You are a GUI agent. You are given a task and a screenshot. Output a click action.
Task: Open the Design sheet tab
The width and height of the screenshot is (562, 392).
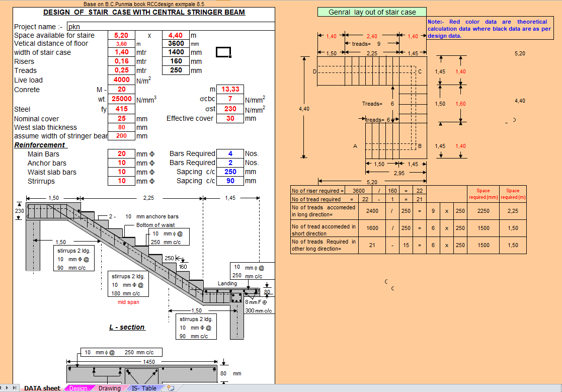coord(78,388)
